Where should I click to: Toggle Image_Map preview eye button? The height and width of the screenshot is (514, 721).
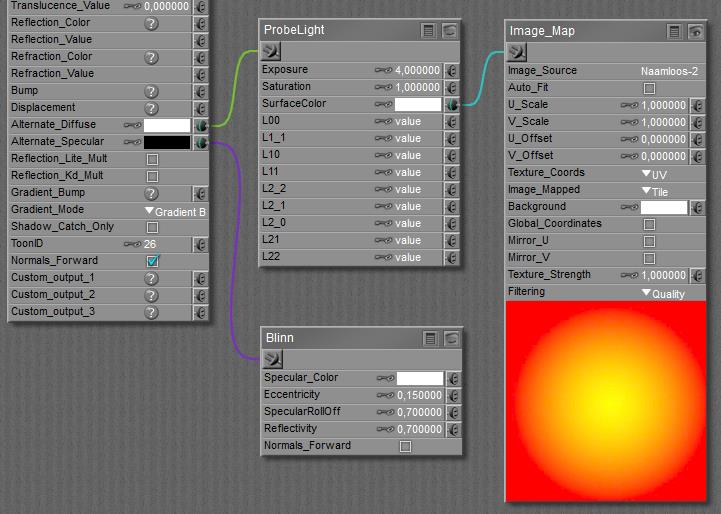tap(695, 32)
